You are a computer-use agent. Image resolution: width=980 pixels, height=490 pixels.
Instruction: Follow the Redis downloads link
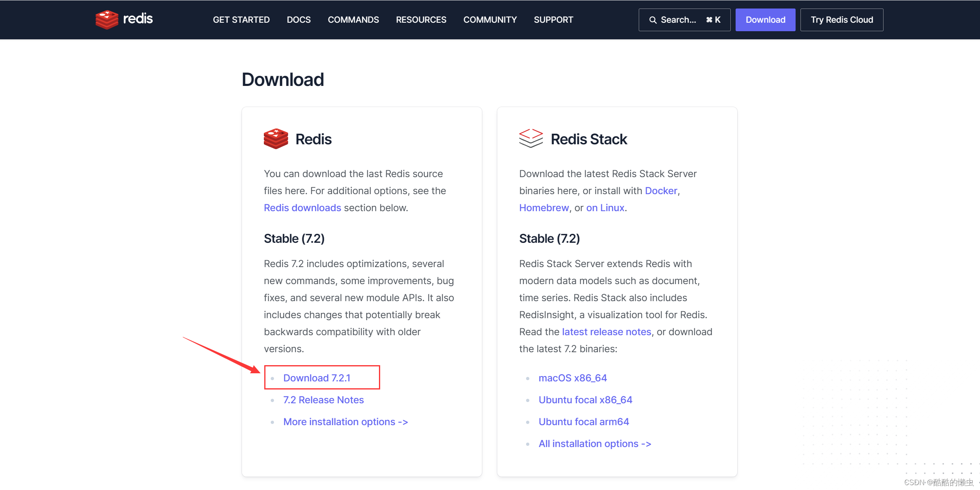pos(302,208)
